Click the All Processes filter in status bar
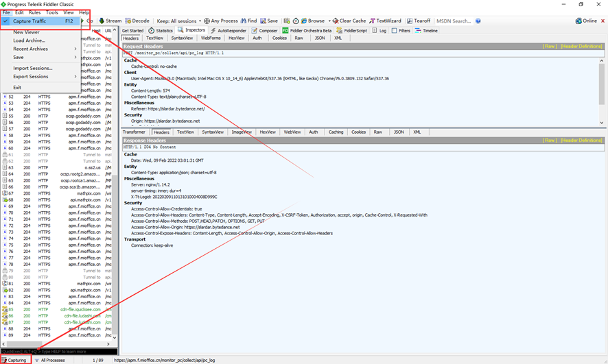 pyautogui.click(x=49, y=360)
